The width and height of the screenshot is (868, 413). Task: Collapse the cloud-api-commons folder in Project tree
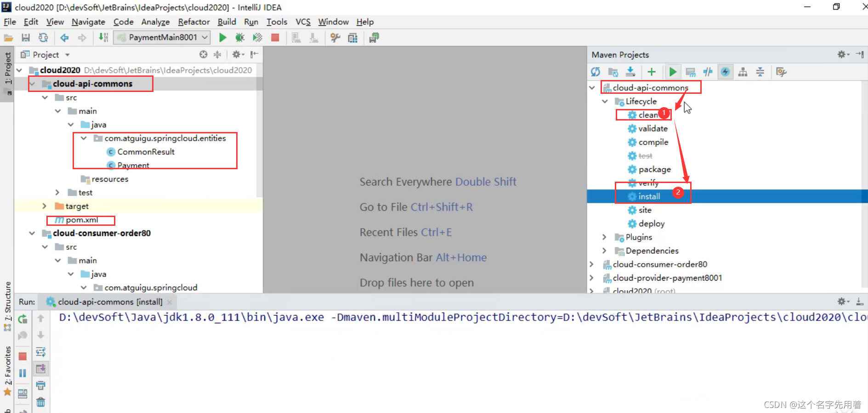click(32, 84)
